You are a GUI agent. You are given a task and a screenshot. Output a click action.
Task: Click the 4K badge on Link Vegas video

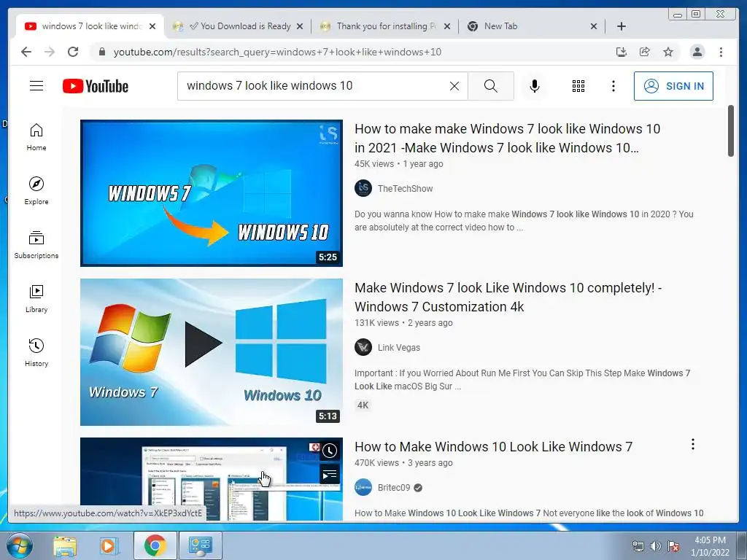363,405
